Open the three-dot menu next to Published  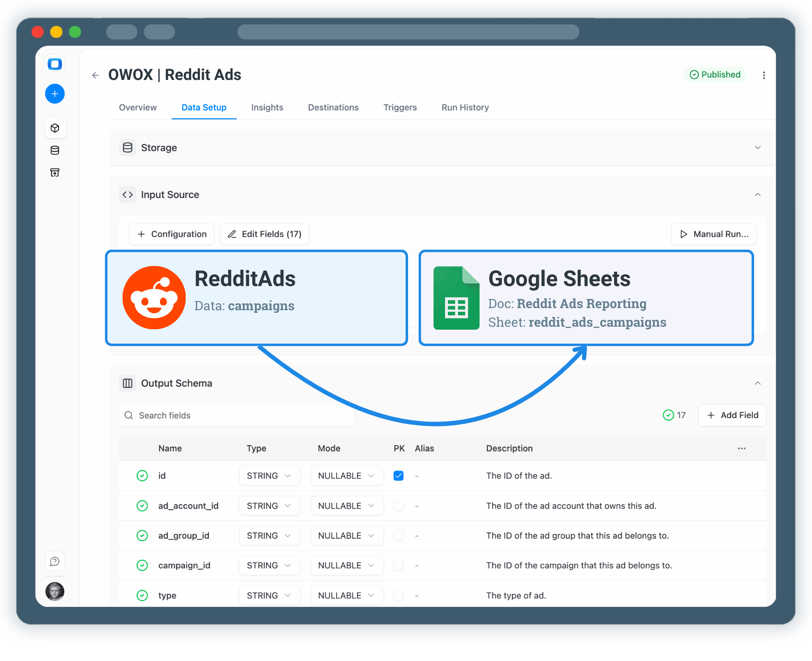pos(764,75)
